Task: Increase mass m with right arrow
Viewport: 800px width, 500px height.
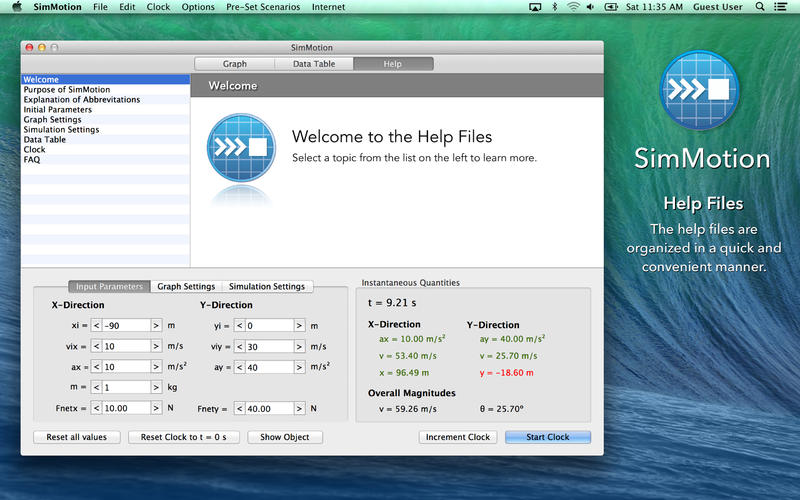Action: tap(156, 387)
